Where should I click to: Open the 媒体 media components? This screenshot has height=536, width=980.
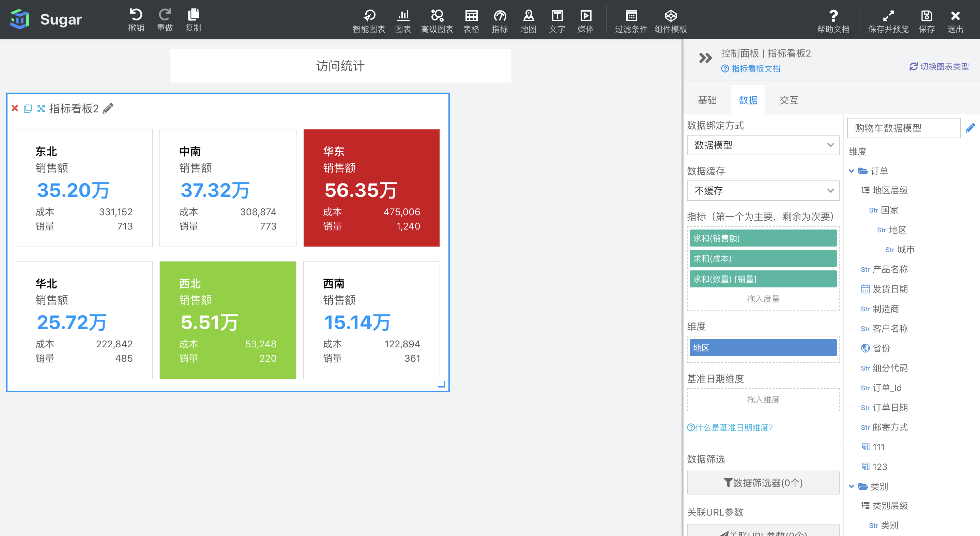[x=585, y=21]
